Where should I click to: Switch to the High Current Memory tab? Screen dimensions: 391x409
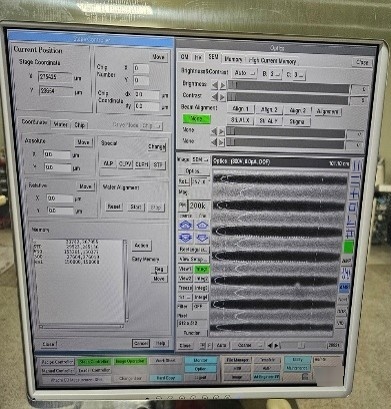pos(272,61)
